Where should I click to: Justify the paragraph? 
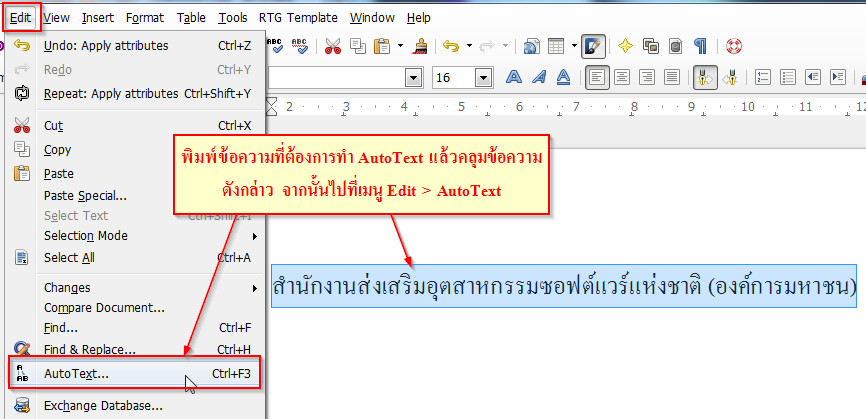pos(672,77)
